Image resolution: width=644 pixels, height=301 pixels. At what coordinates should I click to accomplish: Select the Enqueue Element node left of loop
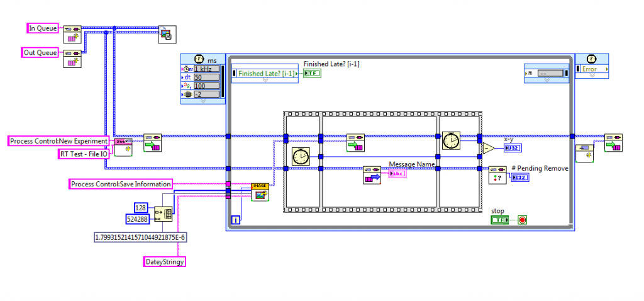pyautogui.click(x=153, y=142)
